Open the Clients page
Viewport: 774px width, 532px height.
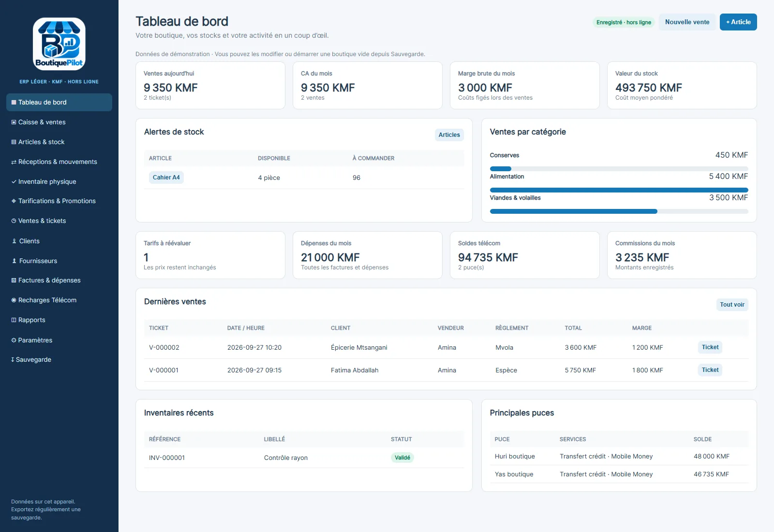[x=59, y=241]
